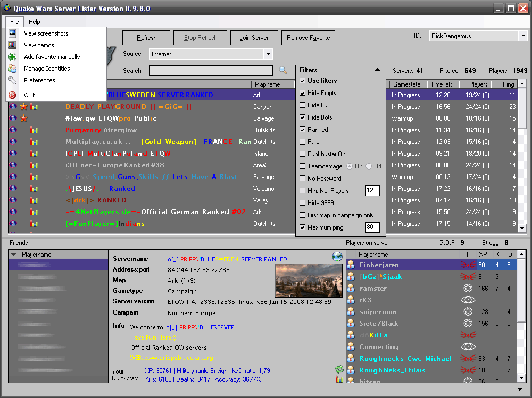The image size is (532, 398).
Task: Click the Strogg team icon on RoughNeks_Efilais row
Action: pos(468,370)
